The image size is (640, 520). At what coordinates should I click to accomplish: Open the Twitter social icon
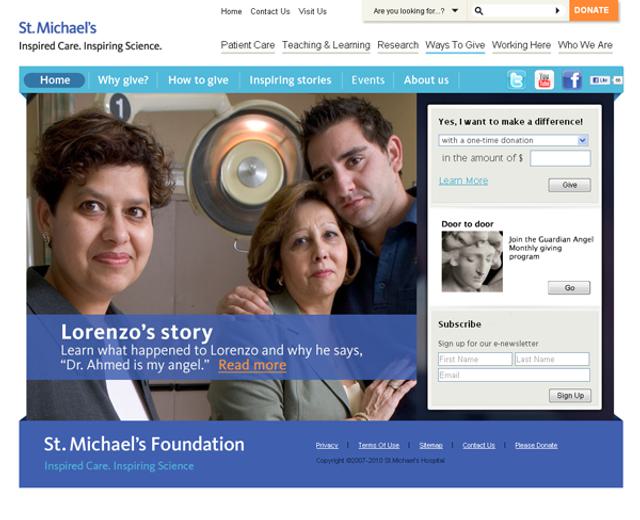(516, 80)
